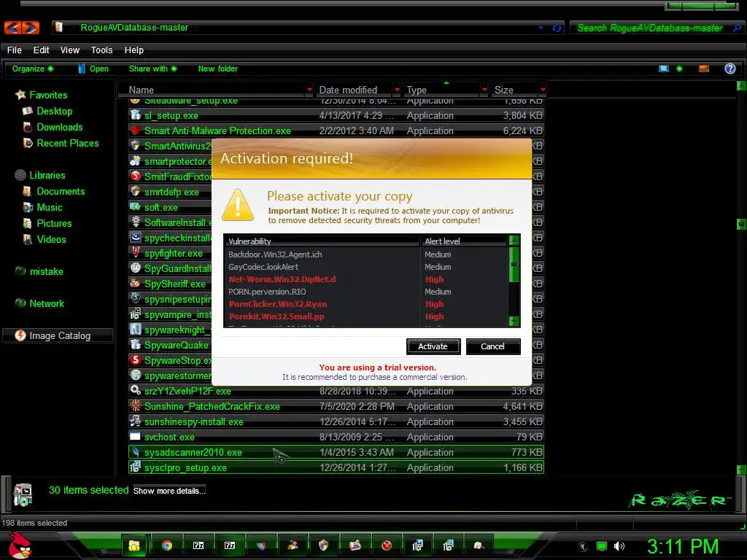
Task: Open the red X taskbar icon
Action: [x=387, y=545]
